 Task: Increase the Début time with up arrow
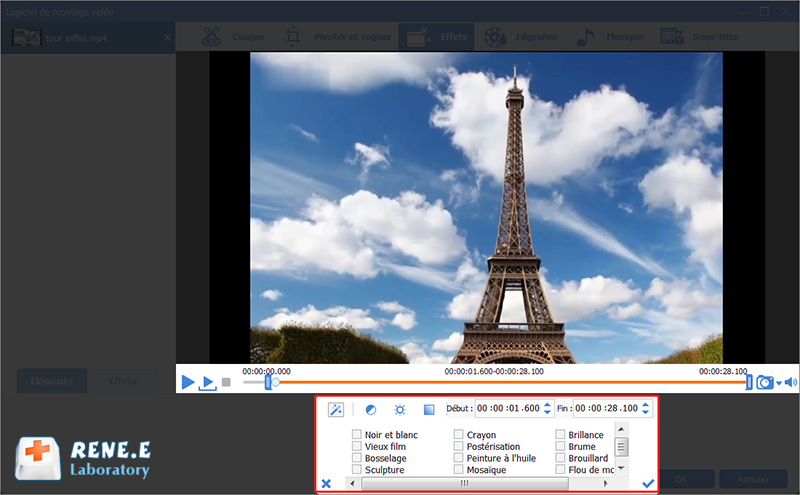point(547,405)
